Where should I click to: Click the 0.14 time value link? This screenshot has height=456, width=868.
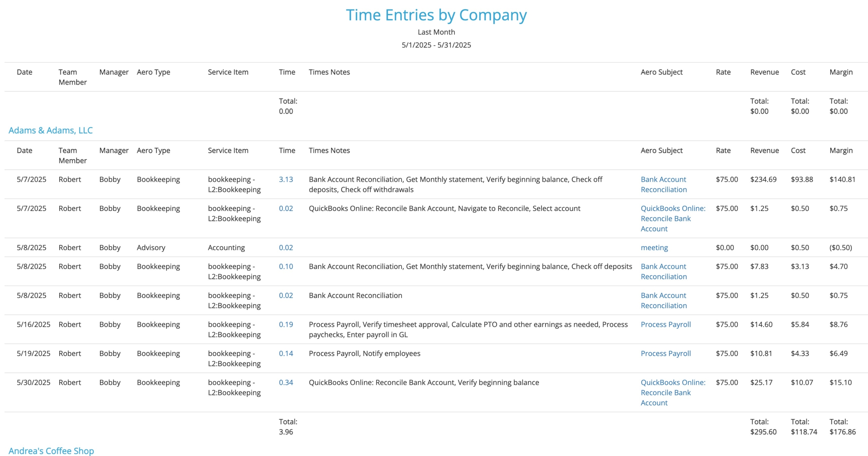(286, 353)
